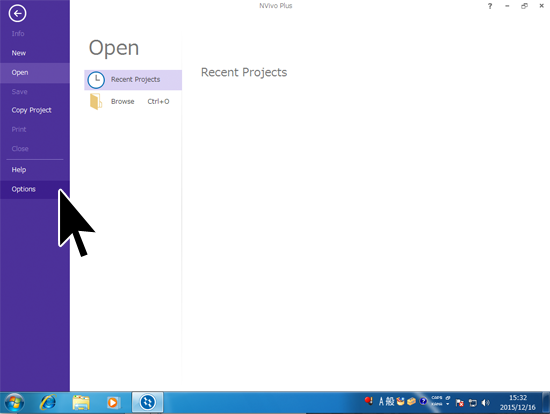Viewport: 550px width, 414px height.
Task: Click the IME help blue question icon
Action: tap(423, 401)
